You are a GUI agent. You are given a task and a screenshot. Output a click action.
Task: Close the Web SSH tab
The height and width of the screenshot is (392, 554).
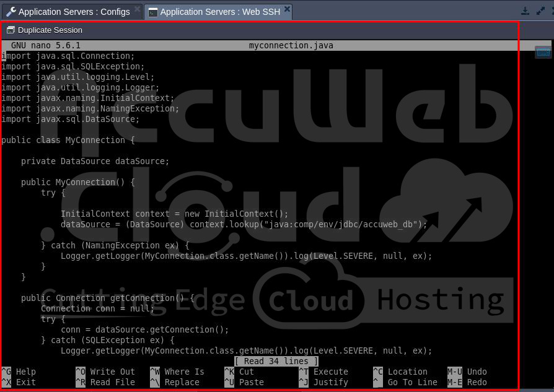[288, 9]
